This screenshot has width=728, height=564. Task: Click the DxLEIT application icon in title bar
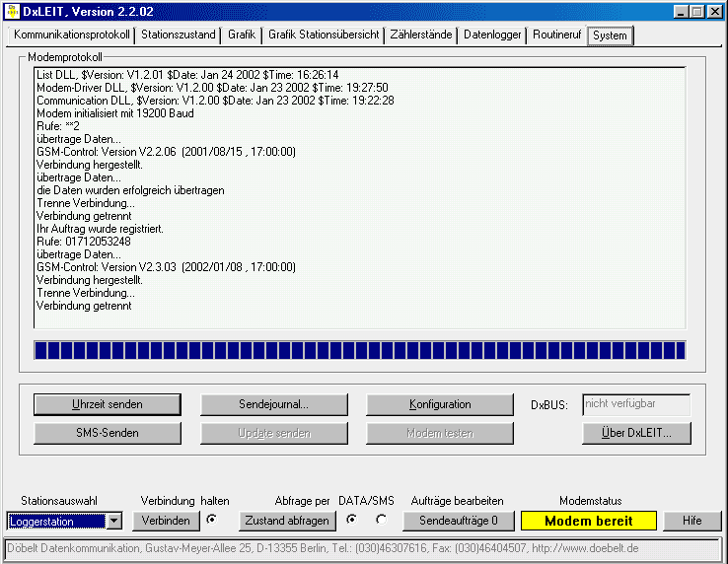pos(12,12)
